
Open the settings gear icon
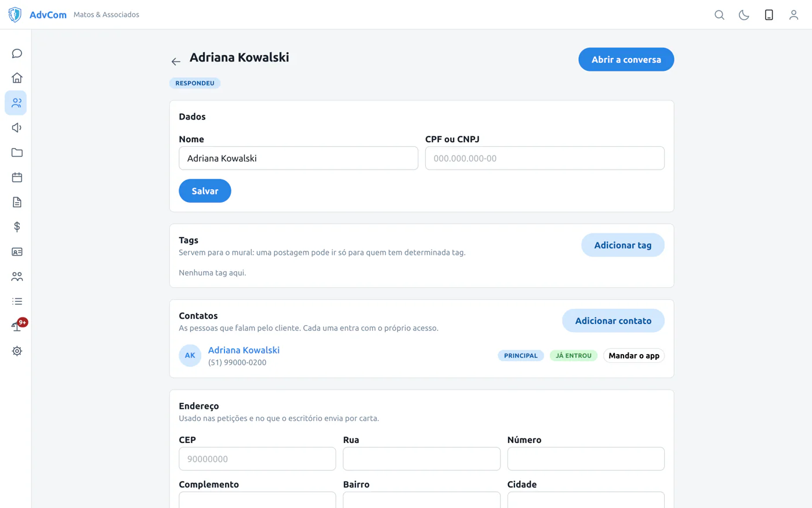point(17,351)
